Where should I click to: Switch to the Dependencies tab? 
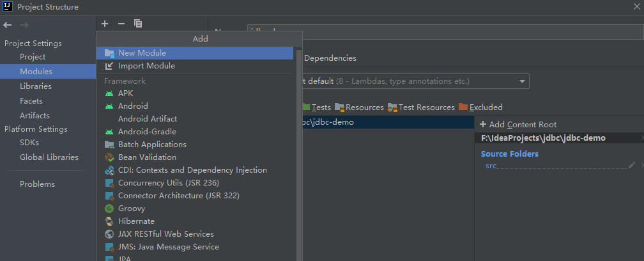330,58
